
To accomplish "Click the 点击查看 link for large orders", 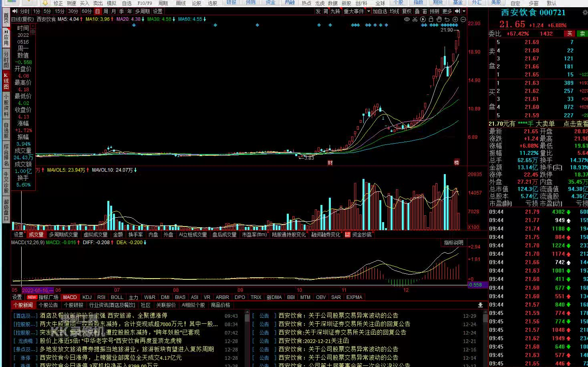I will click(x=576, y=124).
